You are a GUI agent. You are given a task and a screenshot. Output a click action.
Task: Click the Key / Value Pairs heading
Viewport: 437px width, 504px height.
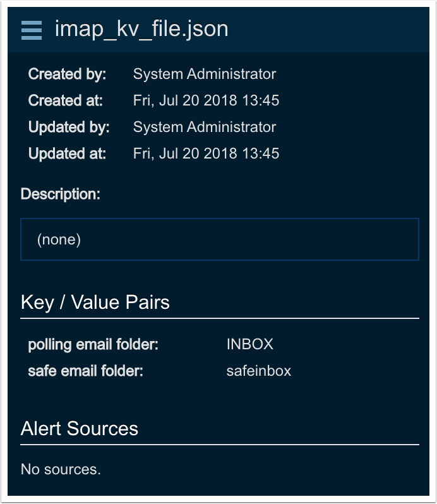click(x=95, y=302)
